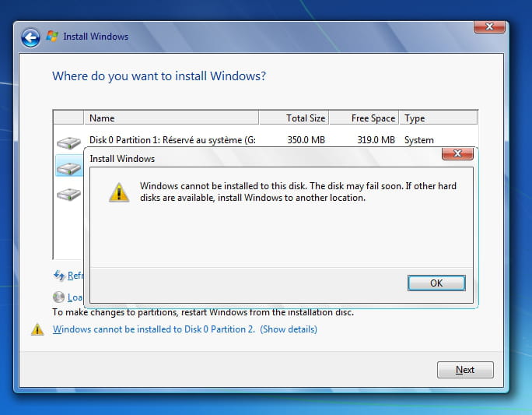Click the '350.0 MB' total size cell

(306, 140)
